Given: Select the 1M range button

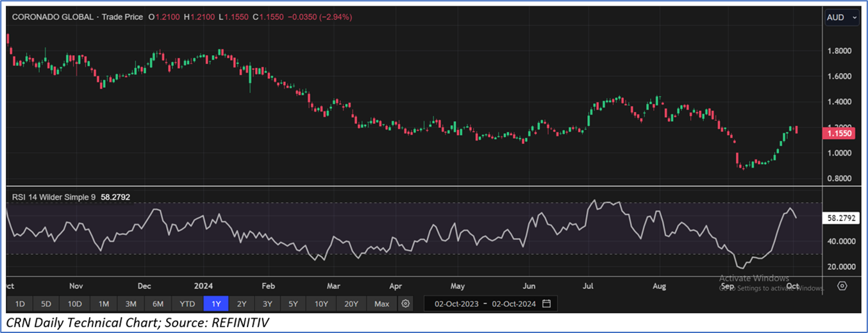Looking at the screenshot, I should (104, 304).
